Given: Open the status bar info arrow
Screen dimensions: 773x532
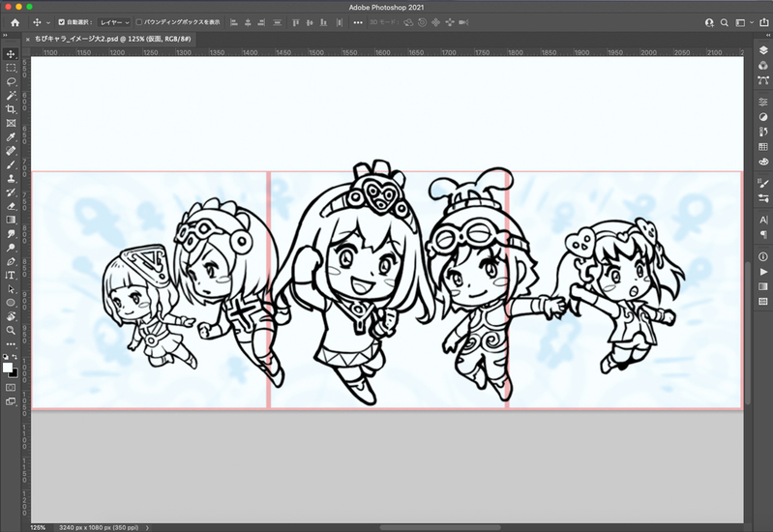Looking at the screenshot, I should [x=147, y=527].
